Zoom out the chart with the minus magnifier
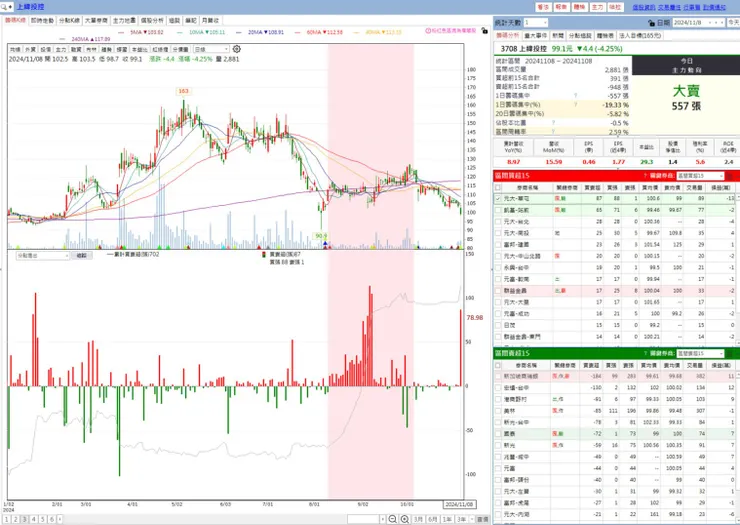Image resolution: width=740 pixels, height=525 pixels. pyautogui.click(x=392, y=519)
